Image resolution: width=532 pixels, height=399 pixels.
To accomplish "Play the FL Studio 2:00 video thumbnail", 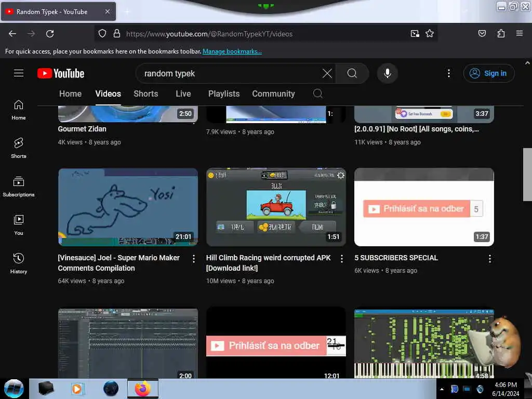I will click(x=128, y=343).
